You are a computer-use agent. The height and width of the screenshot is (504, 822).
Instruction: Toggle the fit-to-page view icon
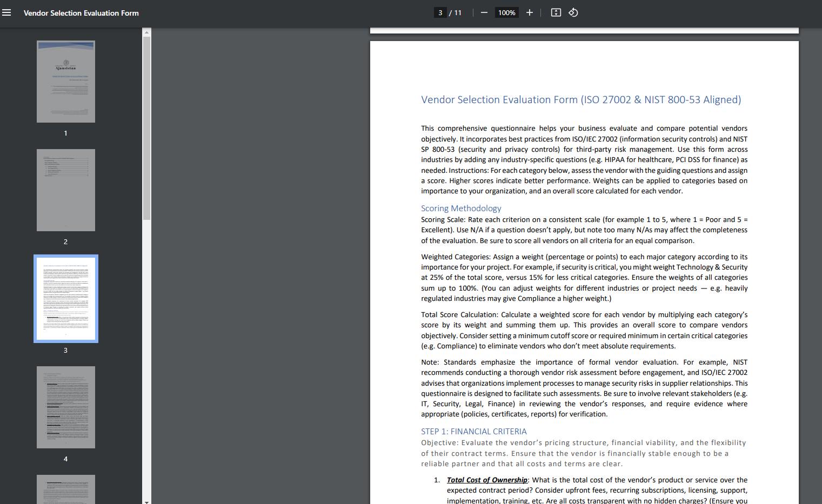click(x=556, y=12)
